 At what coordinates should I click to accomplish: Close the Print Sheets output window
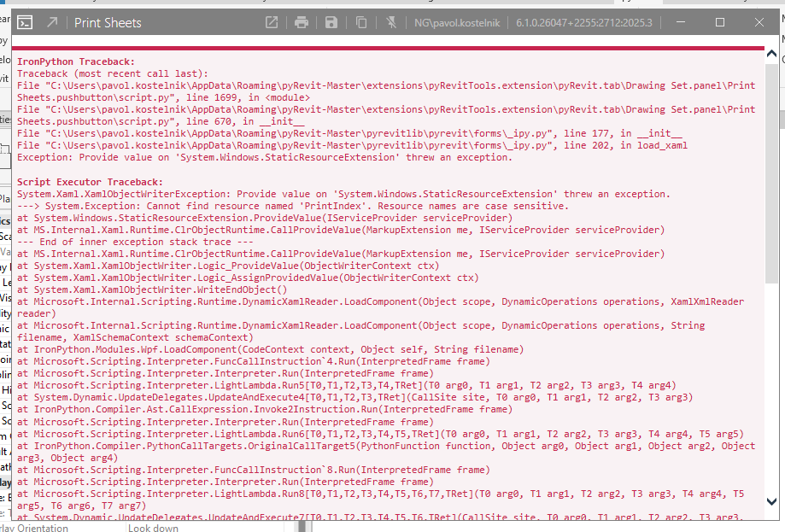tap(759, 22)
